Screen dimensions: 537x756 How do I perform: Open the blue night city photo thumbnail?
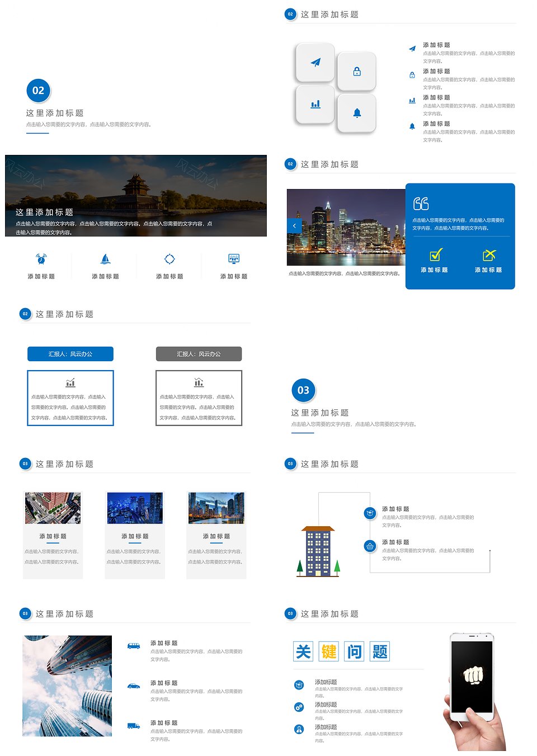(135, 508)
